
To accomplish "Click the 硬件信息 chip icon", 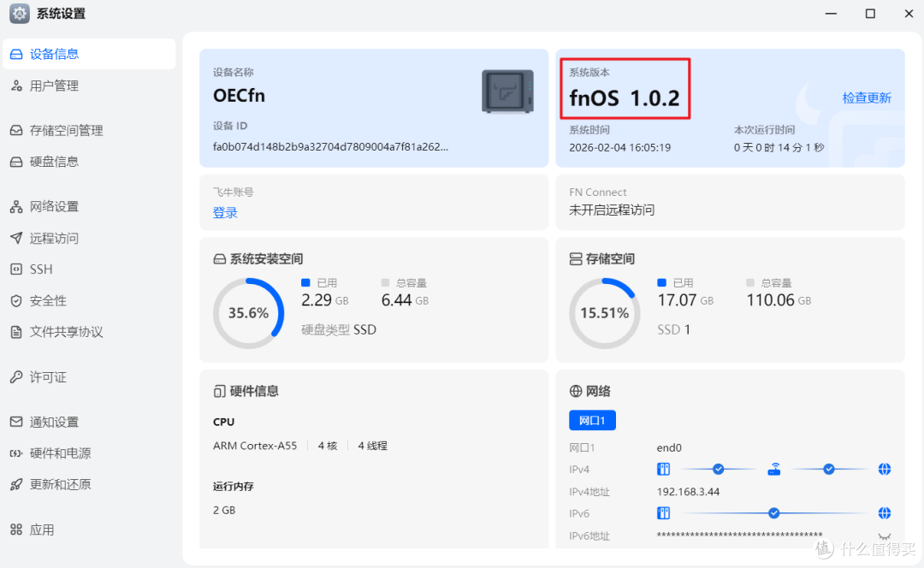I will point(219,391).
